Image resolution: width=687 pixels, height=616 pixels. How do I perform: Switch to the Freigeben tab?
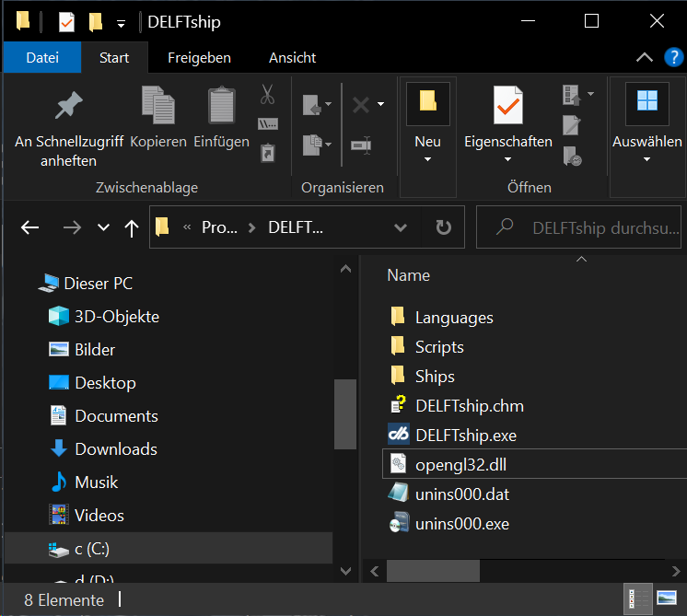click(199, 57)
